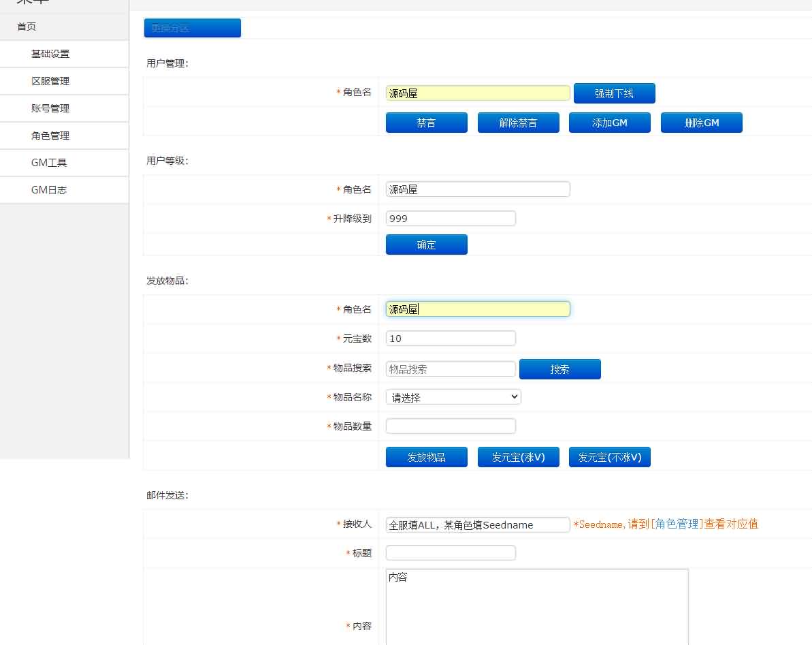Click the 强制下线 button
The width and height of the screenshot is (812, 645).
[613, 93]
